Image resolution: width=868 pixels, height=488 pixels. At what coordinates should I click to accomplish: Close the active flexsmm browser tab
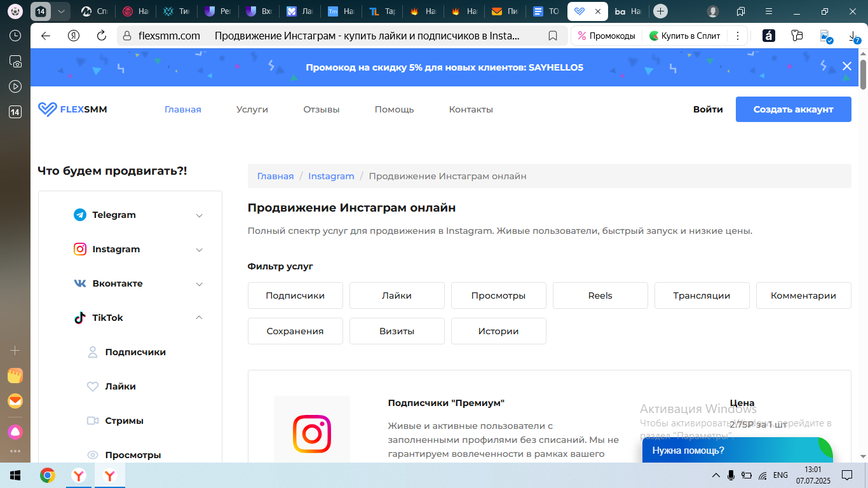[x=597, y=11]
